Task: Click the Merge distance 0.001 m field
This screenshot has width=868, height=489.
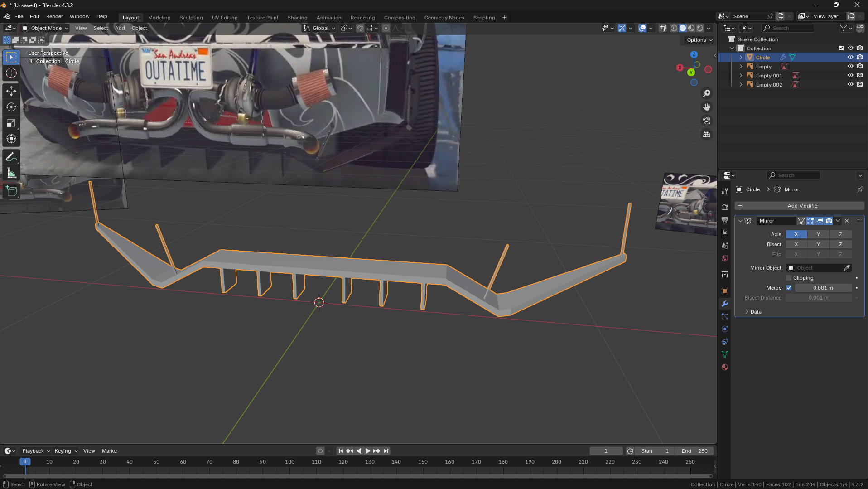Action: pyautogui.click(x=823, y=288)
